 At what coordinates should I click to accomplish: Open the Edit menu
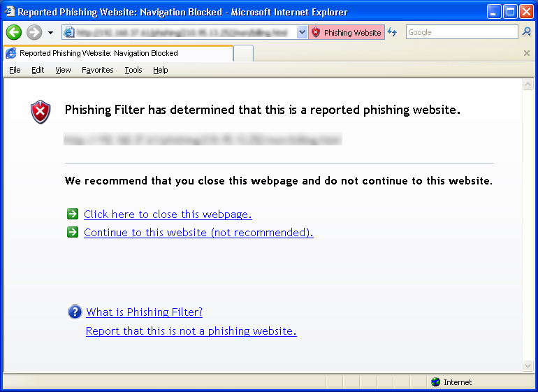click(x=38, y=70)
